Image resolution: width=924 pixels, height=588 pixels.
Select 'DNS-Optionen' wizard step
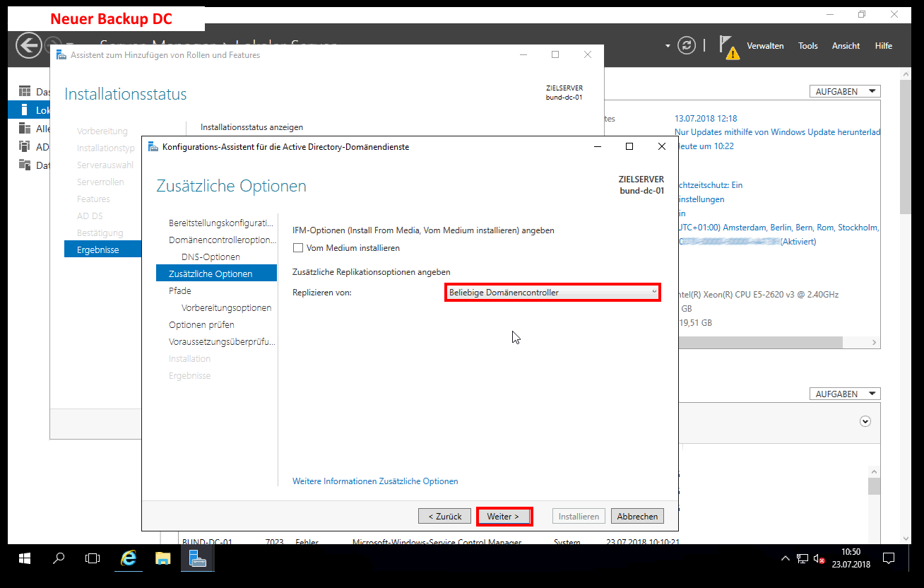(211, 257)
